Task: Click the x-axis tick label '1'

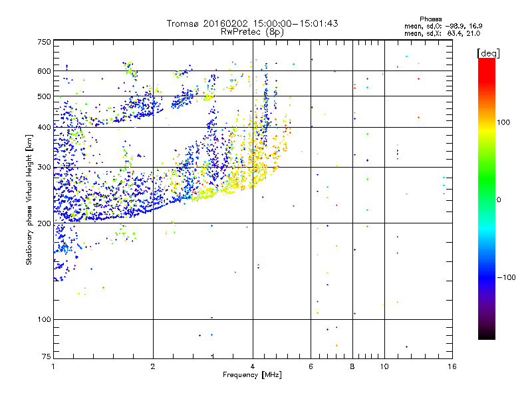Action: pos(53,366)
